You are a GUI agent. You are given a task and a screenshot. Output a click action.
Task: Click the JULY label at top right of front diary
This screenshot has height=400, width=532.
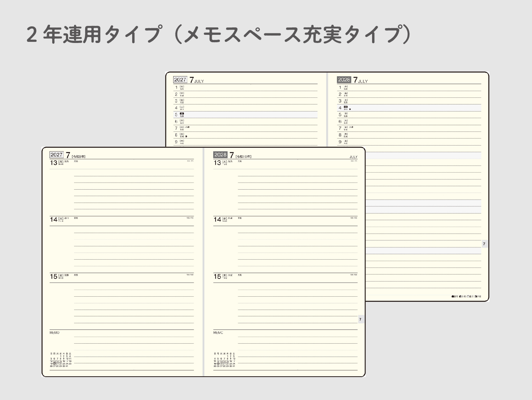click(354, 157)
